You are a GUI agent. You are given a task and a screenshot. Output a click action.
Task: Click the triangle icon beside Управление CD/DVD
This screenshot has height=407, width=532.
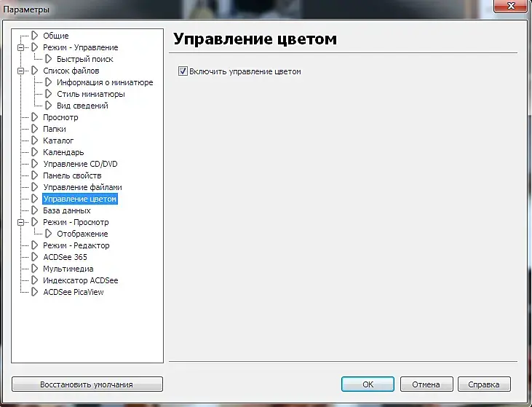[x=35, y=164]
